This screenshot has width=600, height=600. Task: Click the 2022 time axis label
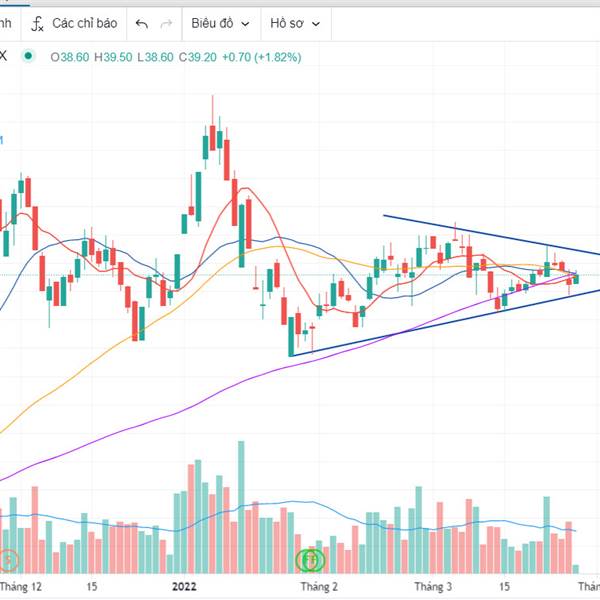point(184,587)
